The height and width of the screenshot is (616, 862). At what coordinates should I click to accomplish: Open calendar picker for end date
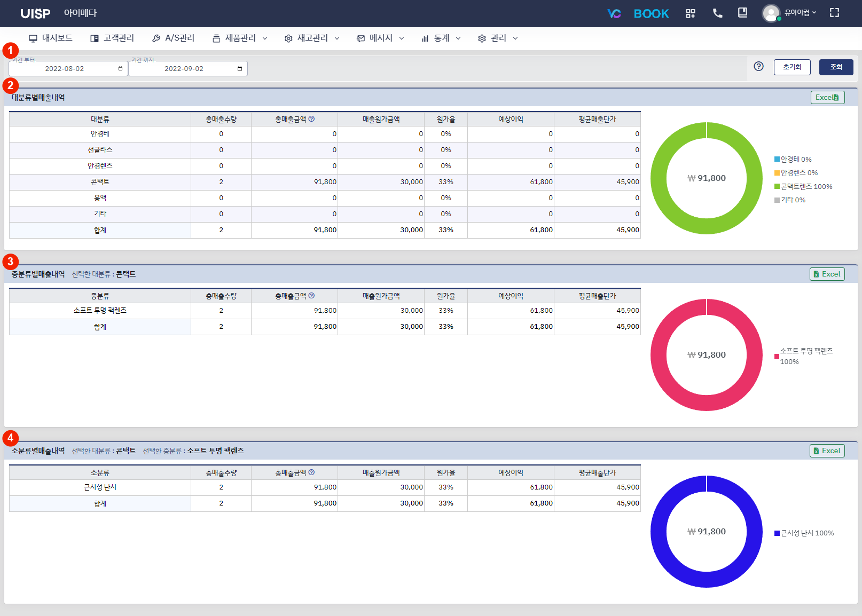pos(240,69)
